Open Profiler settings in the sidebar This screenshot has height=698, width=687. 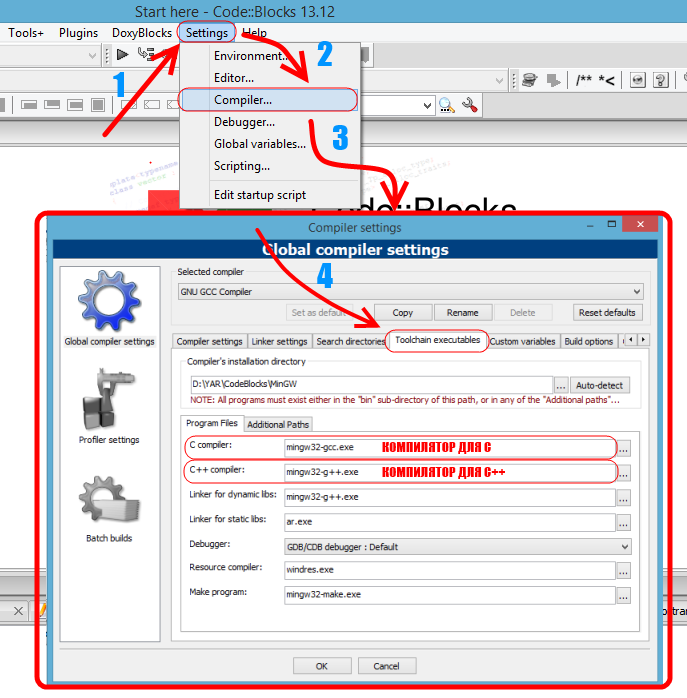pos(109,406)
